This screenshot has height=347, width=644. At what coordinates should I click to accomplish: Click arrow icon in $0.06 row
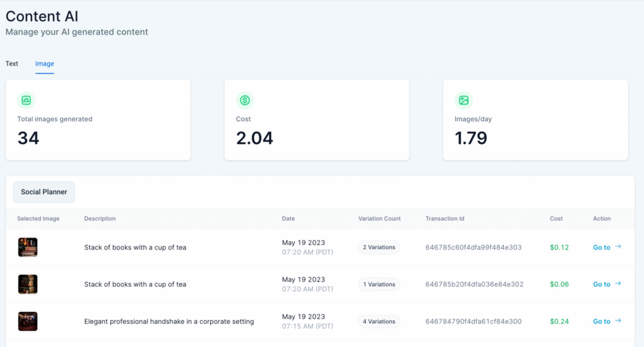click(618, 284)
